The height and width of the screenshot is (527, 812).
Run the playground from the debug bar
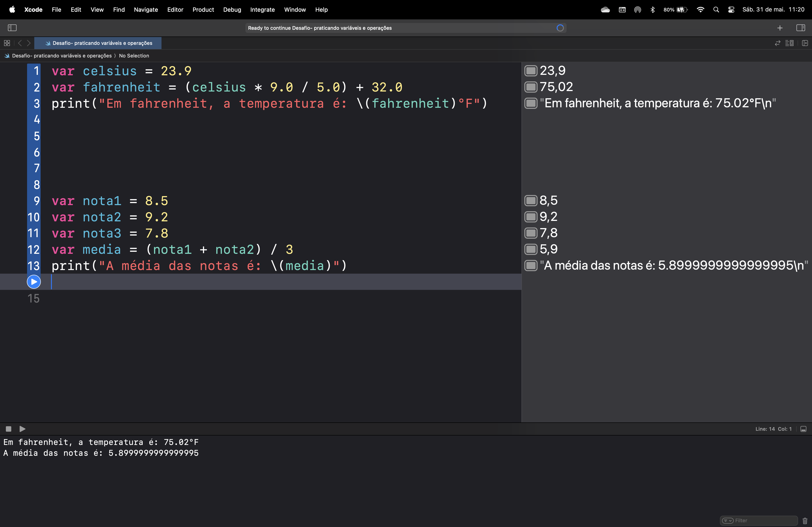(x=23, y=429)
